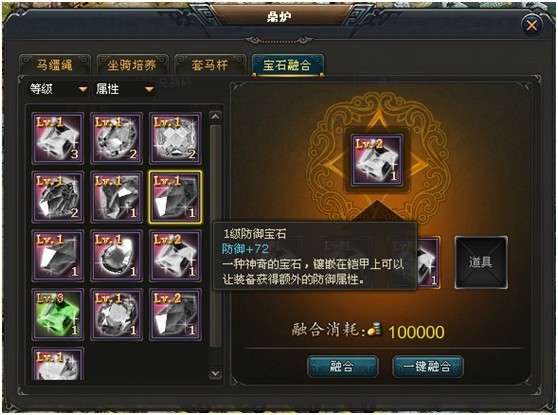
Task: Select the checkered Lv.1 gem in top row
Action: coord(175,138)
